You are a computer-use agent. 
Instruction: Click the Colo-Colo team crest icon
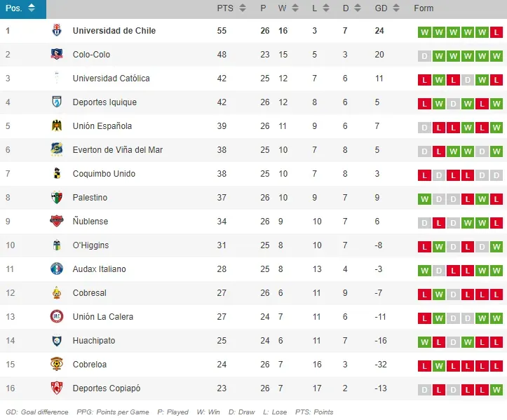pyautogui.click(x=57, y=55)
